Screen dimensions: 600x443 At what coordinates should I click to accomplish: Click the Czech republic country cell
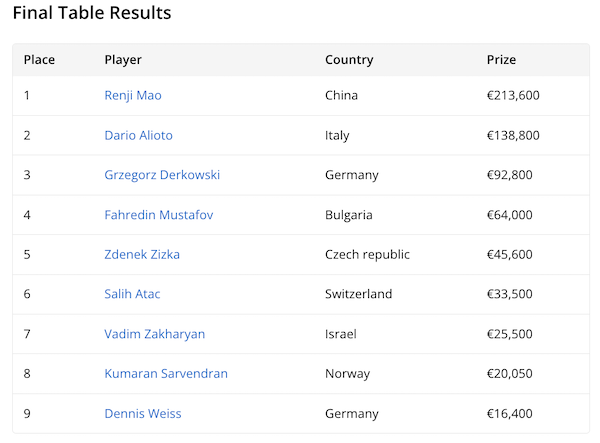[367, 254]
